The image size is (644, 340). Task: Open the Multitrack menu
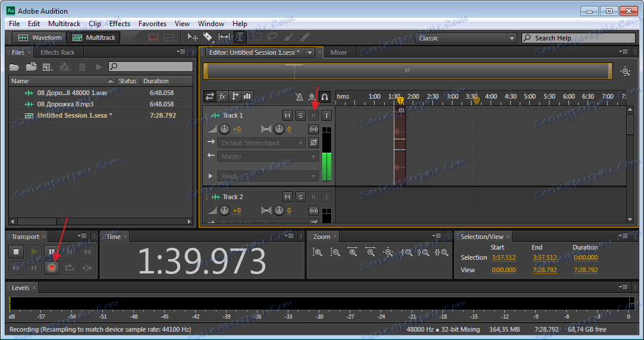[64, 24]
